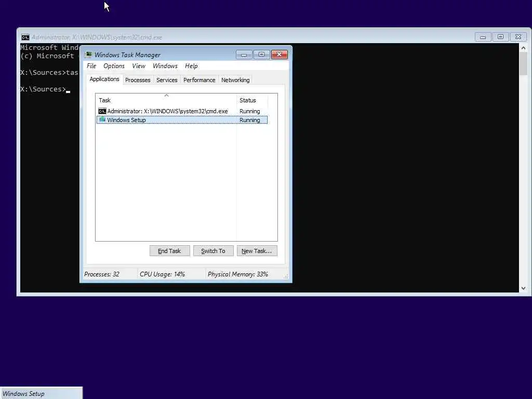
Task: Open the Help menu in Task Manager
Action: (191, 66)
